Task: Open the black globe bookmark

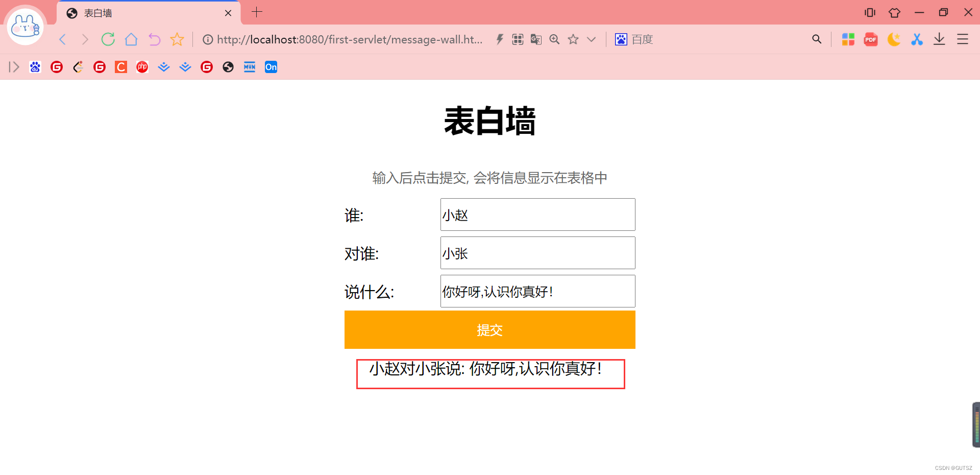Action: [x=228, y=67]
